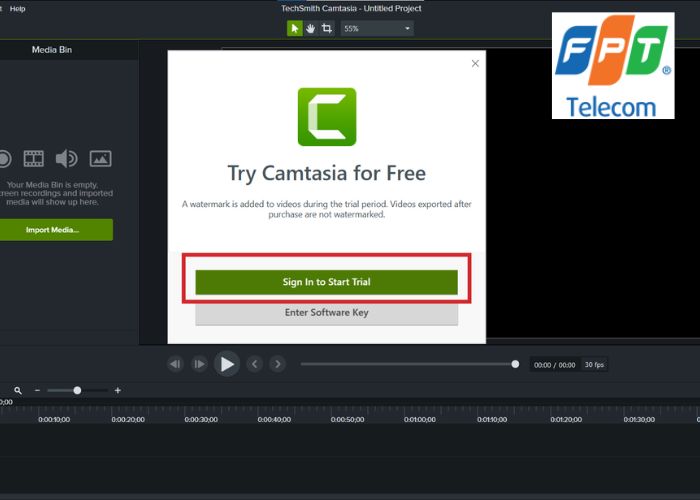Open the canvas zoom 55% dropdown
Image resolution: width=700 pixels, height=500 pixels.
377,28
